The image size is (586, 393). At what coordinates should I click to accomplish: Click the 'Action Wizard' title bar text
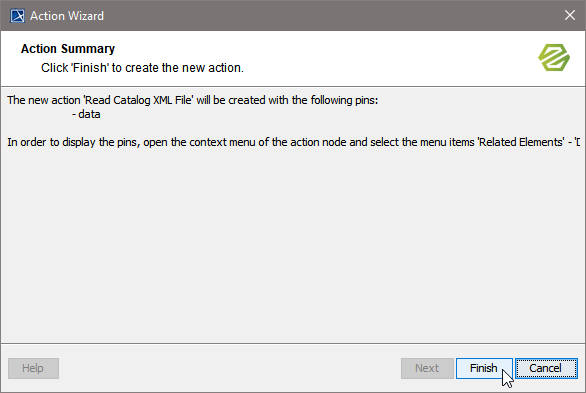tap(67, 16)
